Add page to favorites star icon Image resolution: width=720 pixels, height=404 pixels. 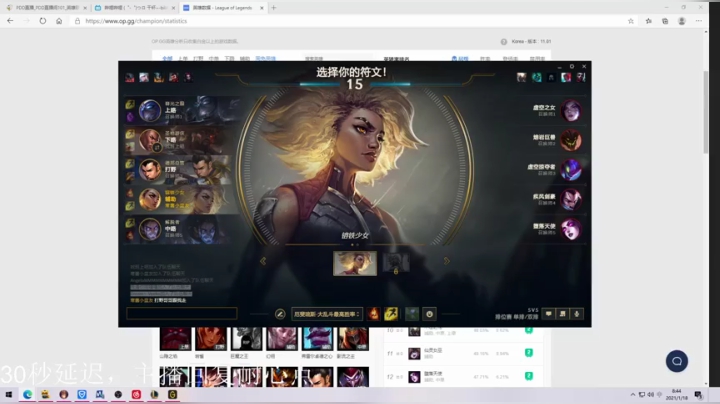click(631, 21)
